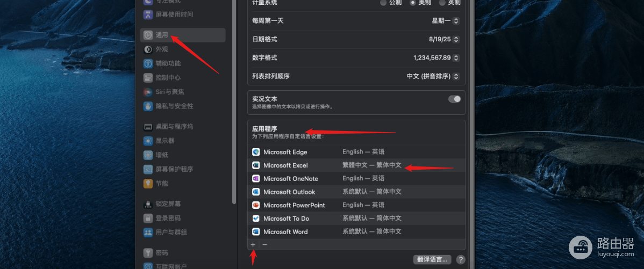Select 锁定屏幕 in the sidebar

tap(168, 204)
